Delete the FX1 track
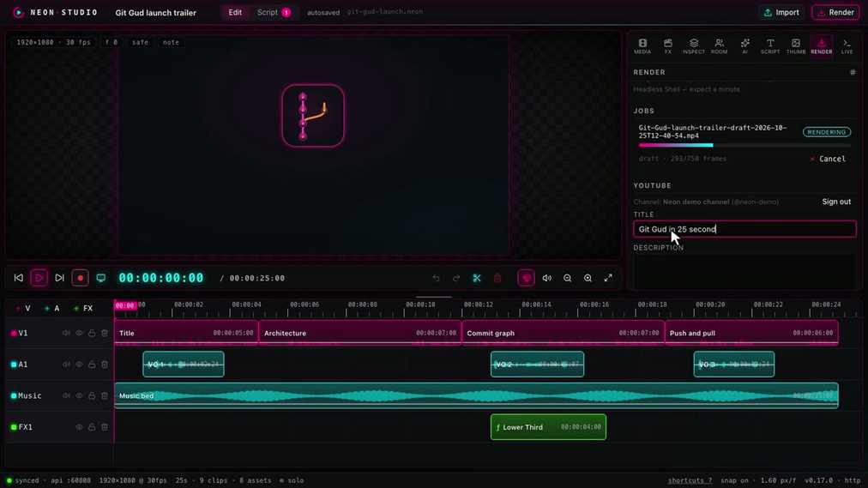This screenshot has height=488, width=868. 105,427
